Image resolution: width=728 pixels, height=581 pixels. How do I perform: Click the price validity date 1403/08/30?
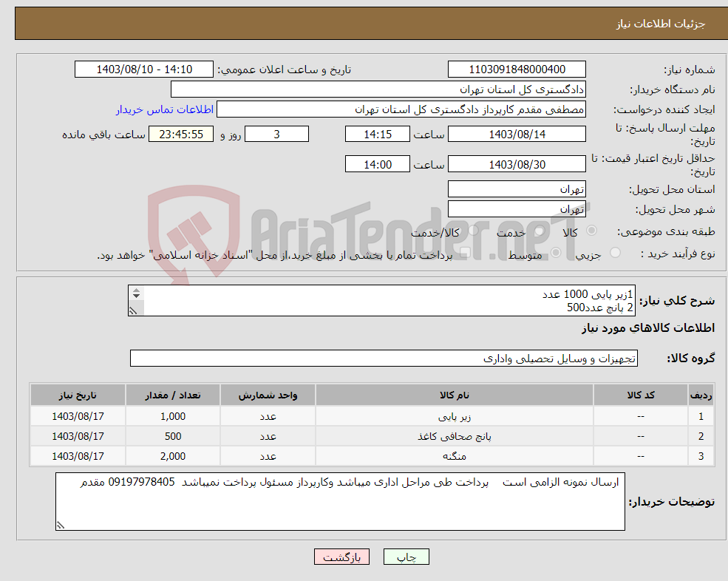pos(517,164)
